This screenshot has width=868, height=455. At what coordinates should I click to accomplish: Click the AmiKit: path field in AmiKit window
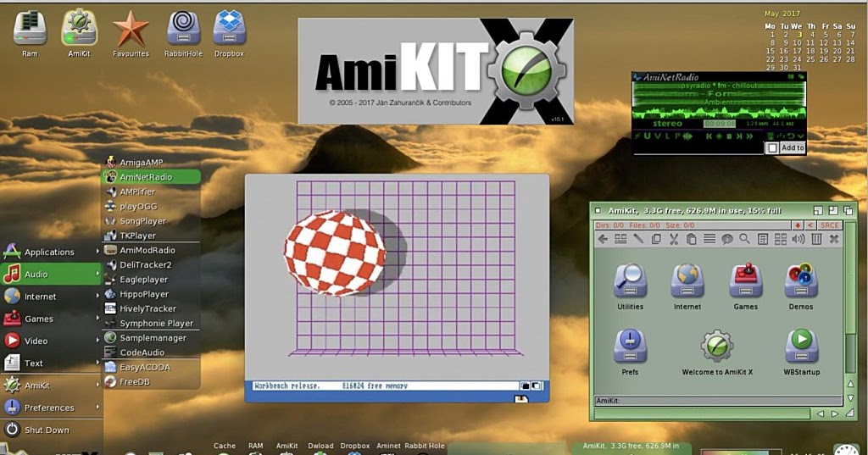[718, 400]
